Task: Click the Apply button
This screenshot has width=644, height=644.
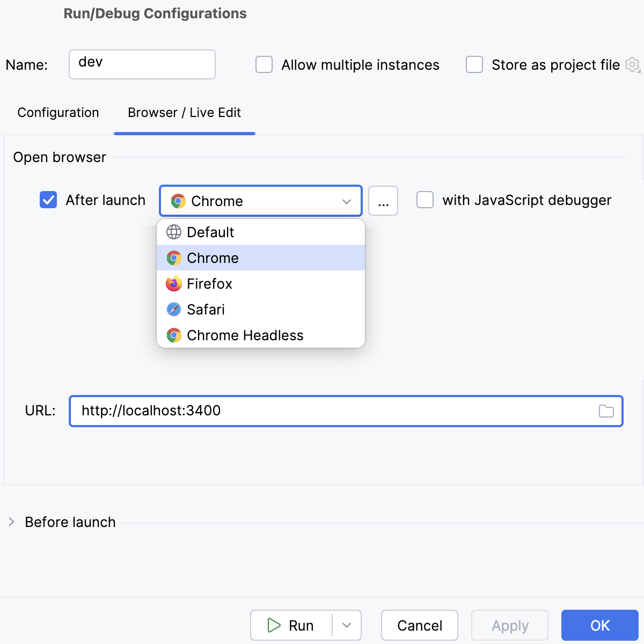Action: [509, 625]
